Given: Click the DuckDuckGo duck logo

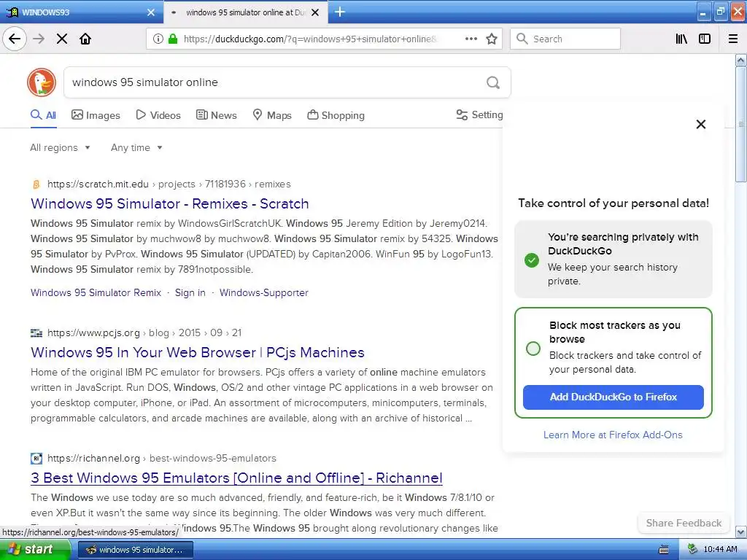Looking at the screenshot, I should (42, 82).
